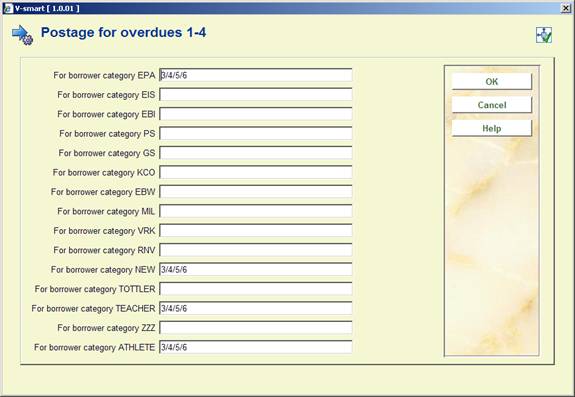This screenshot has height=397, width=575.
Task: Focus the TEACHER borrower category field
Action: (256, 308)
